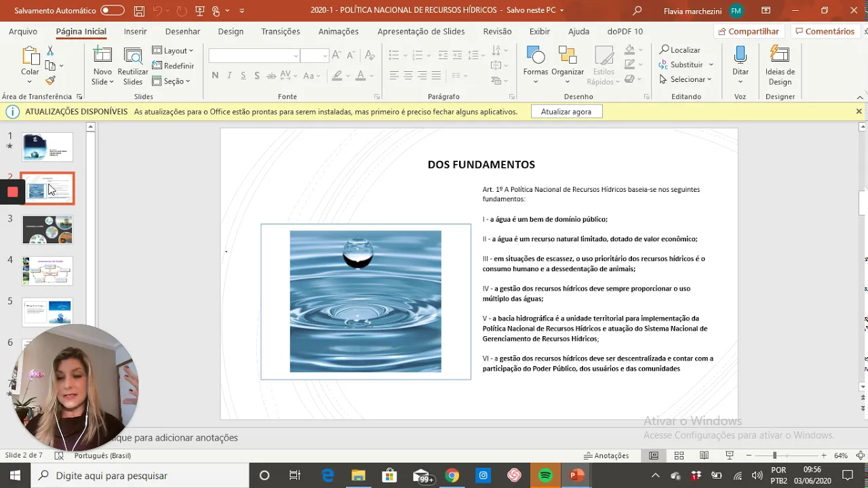Open the font name combo box

tap(254, 56)
